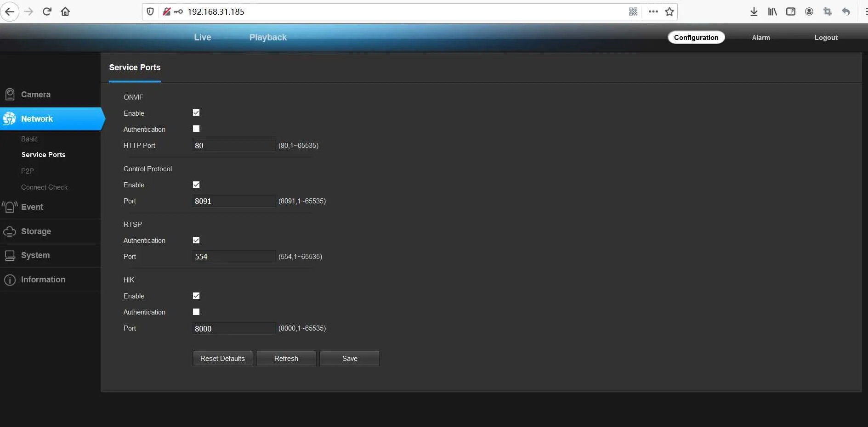
Task: Click the Storage cloud icon
Action: click(10, 231)
